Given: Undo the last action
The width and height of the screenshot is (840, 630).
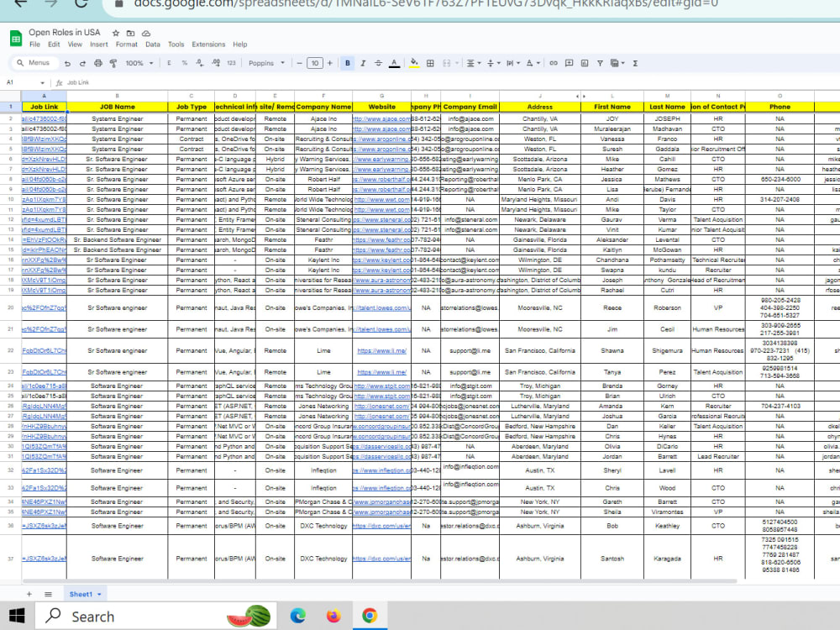Looking at the screenshot, I should pyautogui.click(x=67, y=63).
